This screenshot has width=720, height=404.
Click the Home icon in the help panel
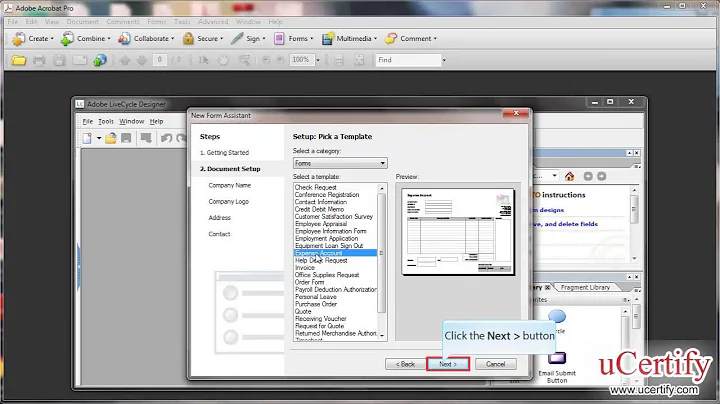coord(569,176)
